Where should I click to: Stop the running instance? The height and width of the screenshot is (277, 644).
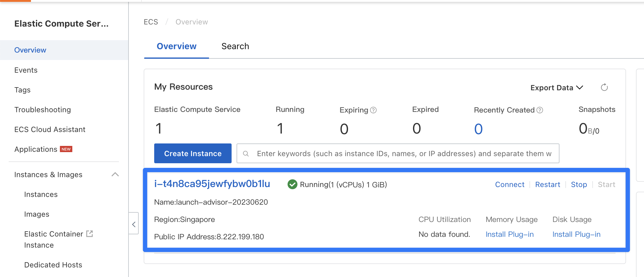click(579, 185)
